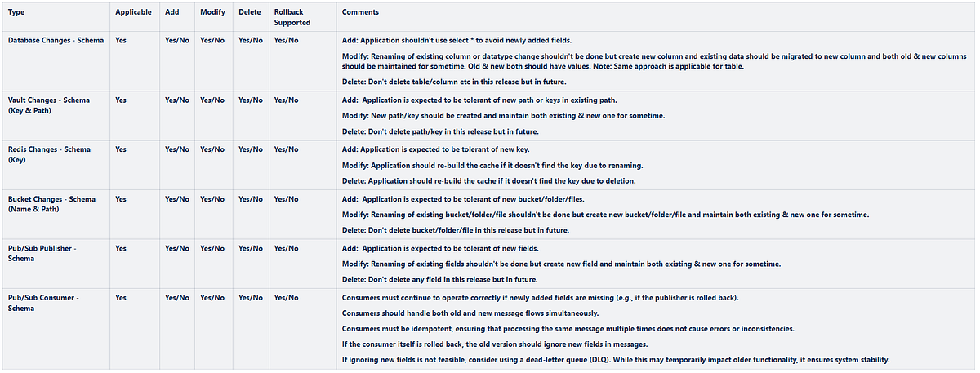Click the Vault Changes - Schema row label

(x=49, y=104)
